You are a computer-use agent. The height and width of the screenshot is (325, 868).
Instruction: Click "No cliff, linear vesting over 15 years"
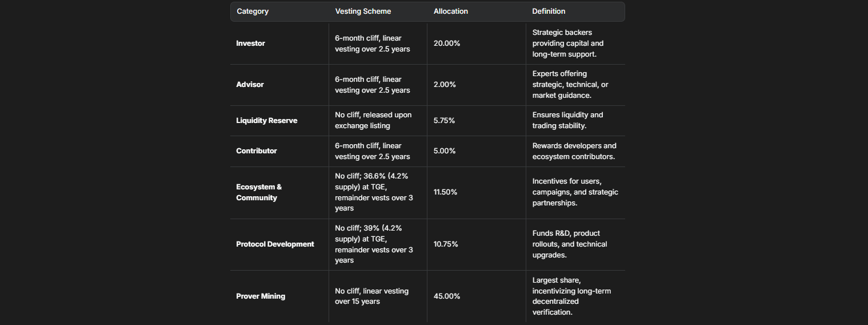point(371,296)
